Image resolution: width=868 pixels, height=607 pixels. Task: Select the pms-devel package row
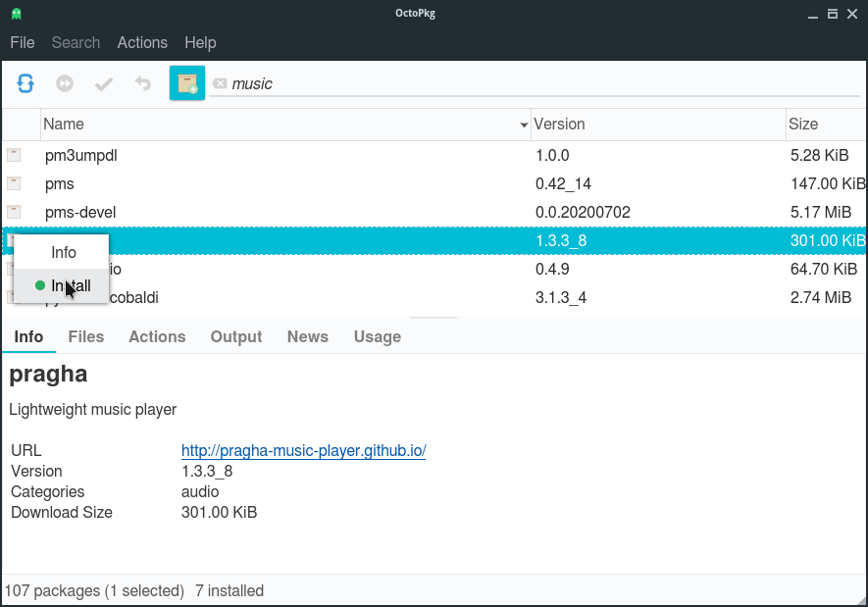click(x=434, y=212)
